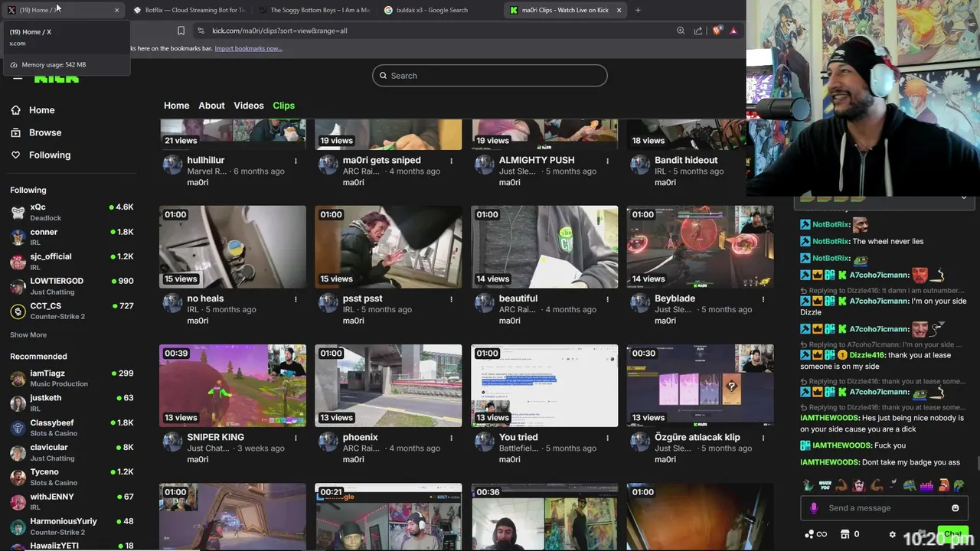Image resolution: width=980 pixels, height=551 pixels.
Task: Close the ma0ri Clips browser tab
Action: coord(620,10)
